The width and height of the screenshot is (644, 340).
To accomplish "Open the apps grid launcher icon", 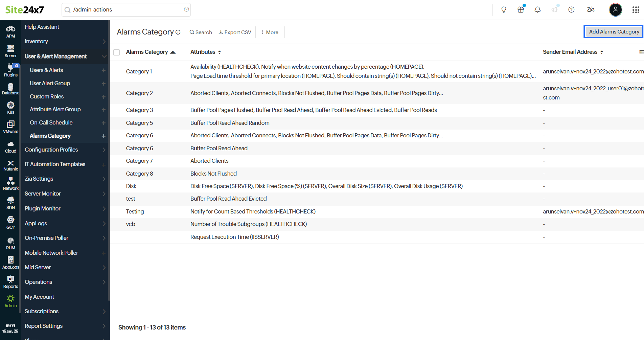I will 636,10.
